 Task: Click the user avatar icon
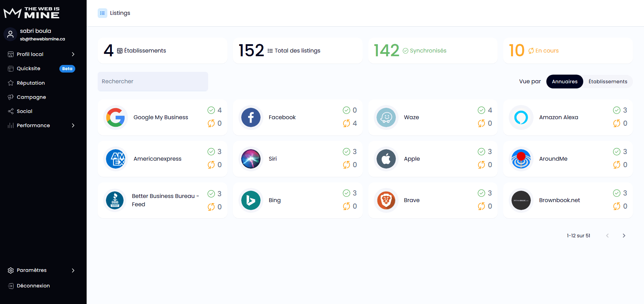tap(10, 34)
